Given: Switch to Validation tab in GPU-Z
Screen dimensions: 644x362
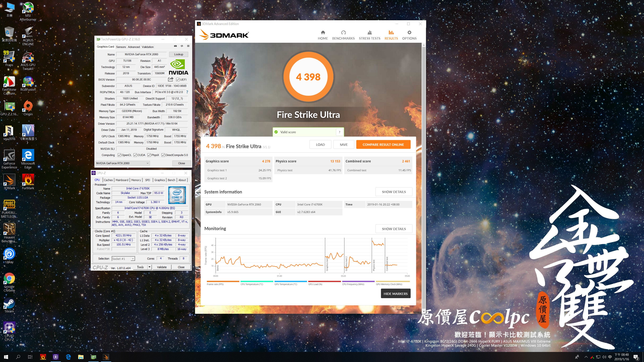Looking at the screenshot, I should point(148,47).
